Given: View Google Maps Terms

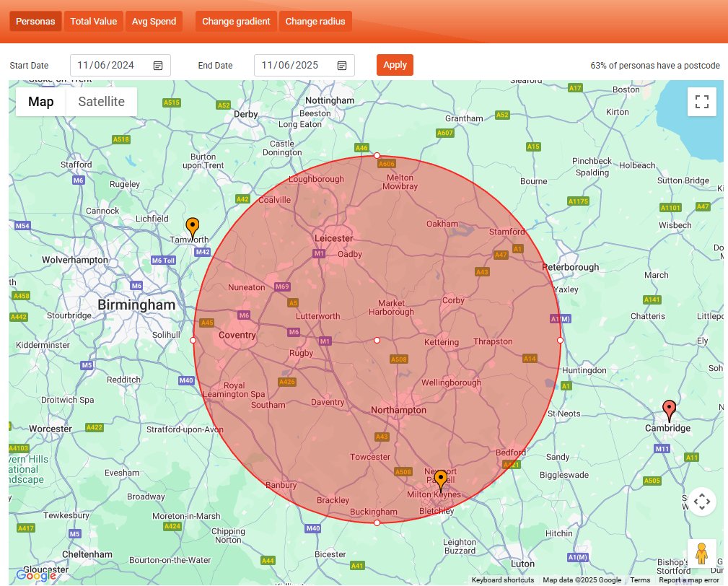Looking at the screenshot, I should (x=640, y=580).
